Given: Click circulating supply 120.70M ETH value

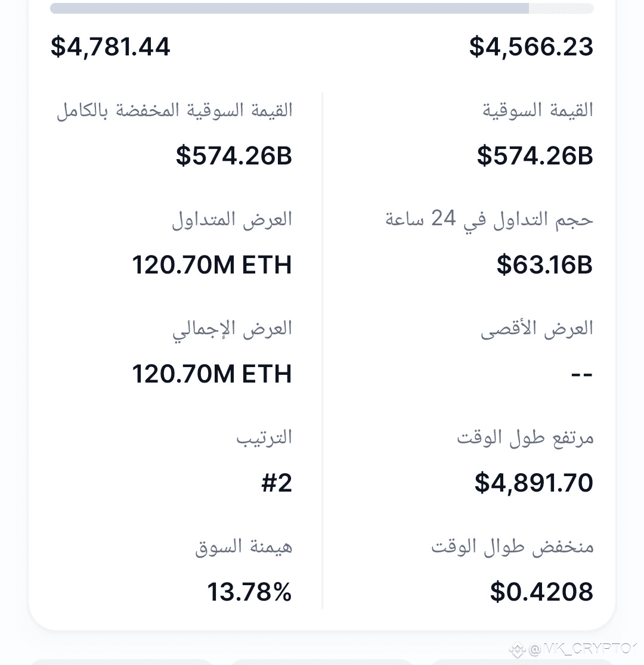Looking at the screenshot, I should click(x=212, y=265).
